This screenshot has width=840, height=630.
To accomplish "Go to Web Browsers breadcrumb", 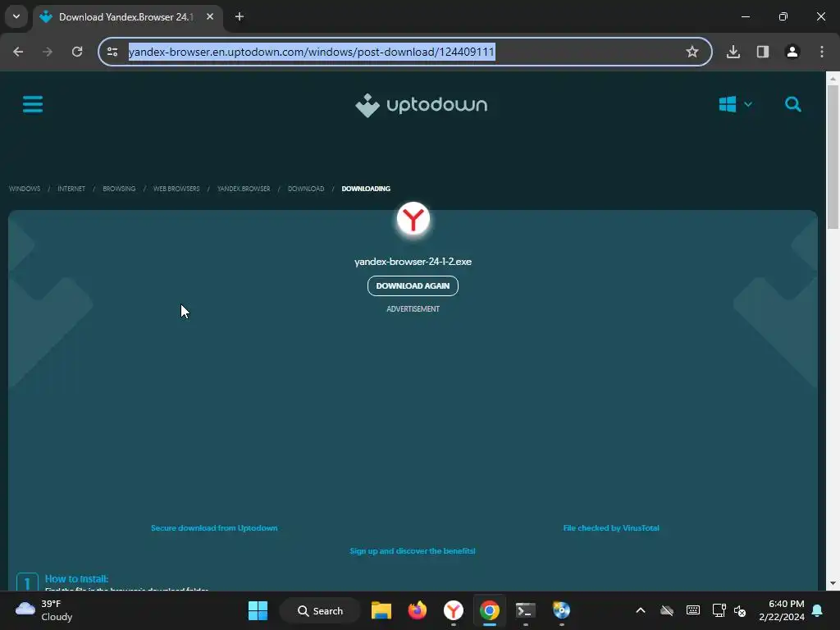I will click(x=176, y=189).
